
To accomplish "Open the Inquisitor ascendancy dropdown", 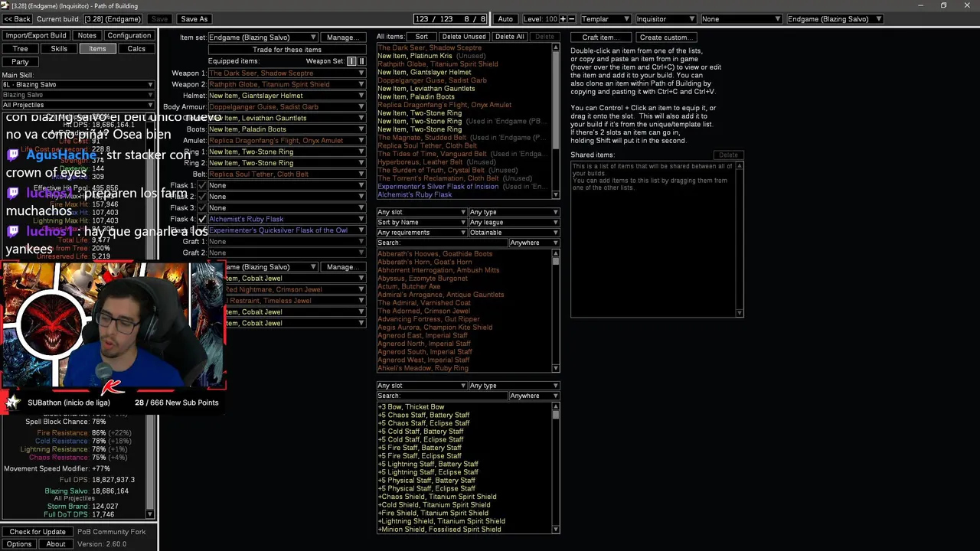I will point(665,19).
